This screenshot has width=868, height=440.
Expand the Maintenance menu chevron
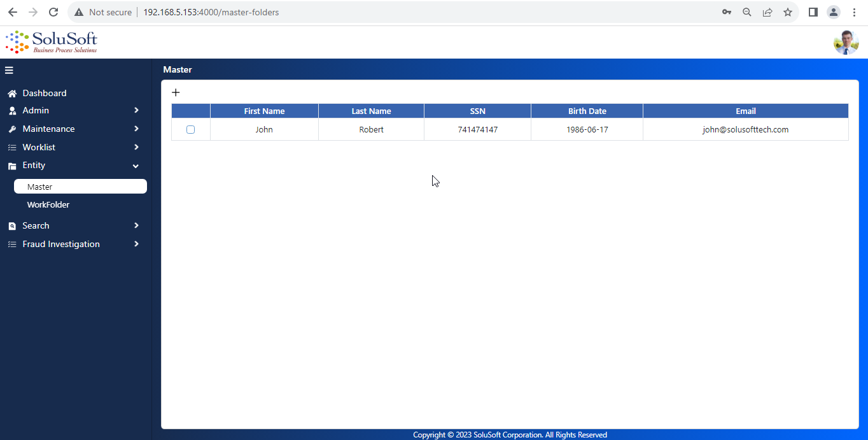136,129
